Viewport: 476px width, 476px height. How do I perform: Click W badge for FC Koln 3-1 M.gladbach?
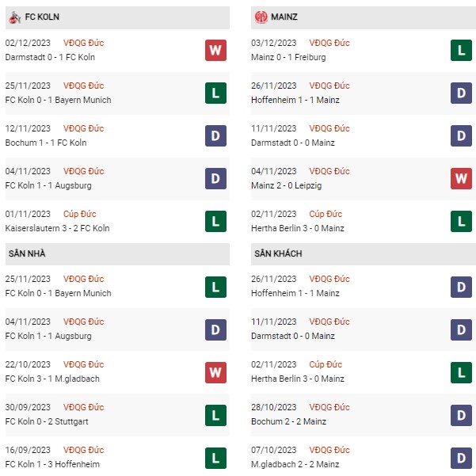coord(215,372)
